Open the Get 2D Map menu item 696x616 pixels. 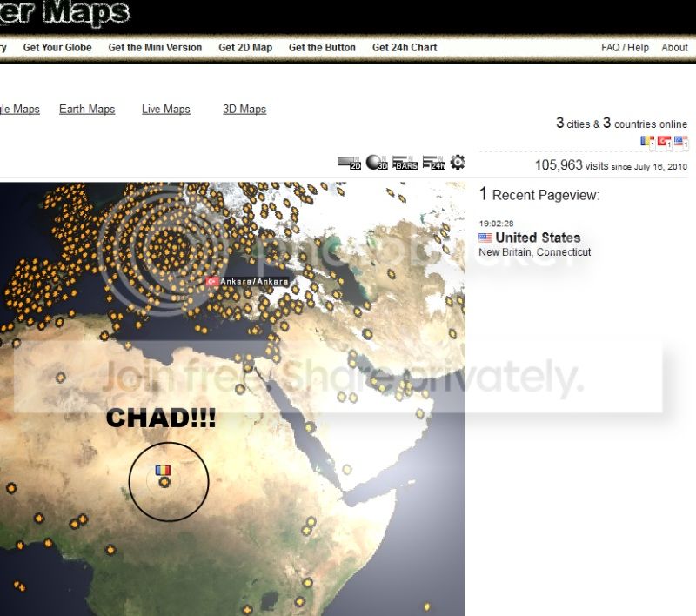(245, 48)
